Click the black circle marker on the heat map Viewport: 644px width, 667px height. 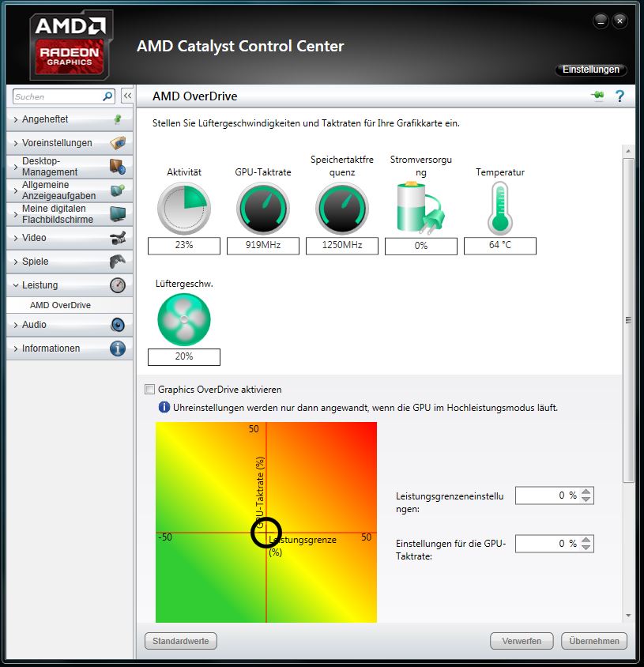266,533
